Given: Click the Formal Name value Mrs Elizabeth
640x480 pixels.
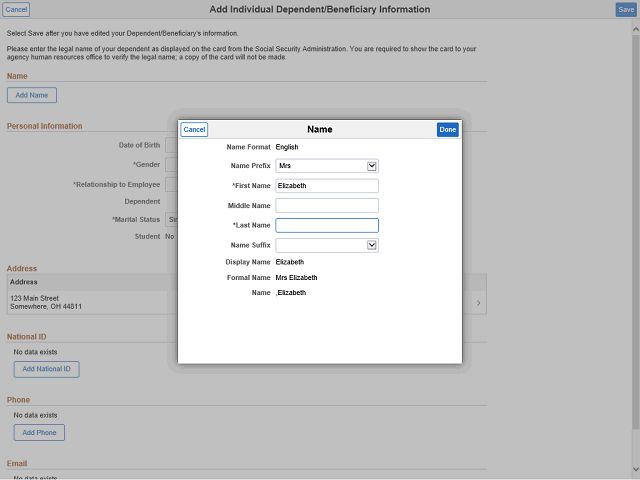Looking at the screenshot, I should click(296, 278).
